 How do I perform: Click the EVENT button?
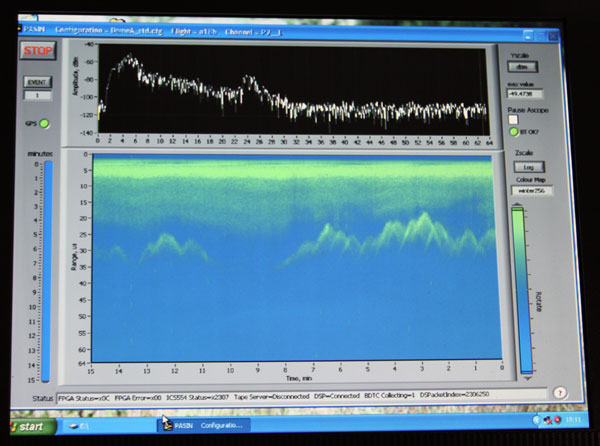click(x=38, y=82)
